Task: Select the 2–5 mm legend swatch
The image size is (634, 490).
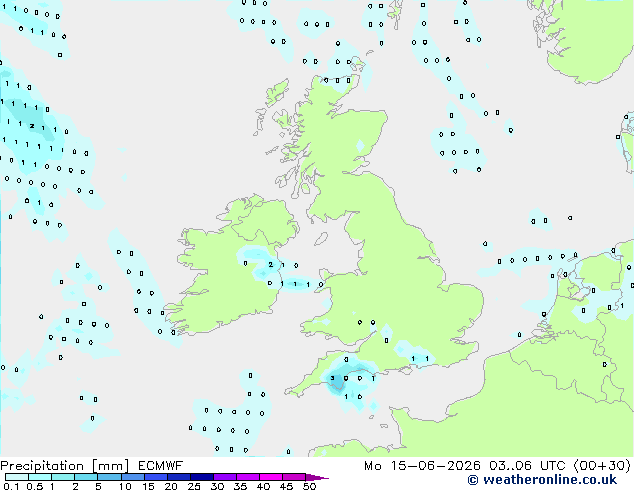Action: pos(86,477)
